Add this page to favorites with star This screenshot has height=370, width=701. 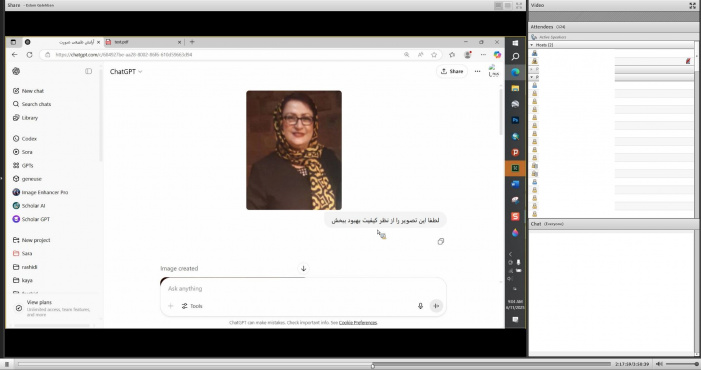(434, 55)
